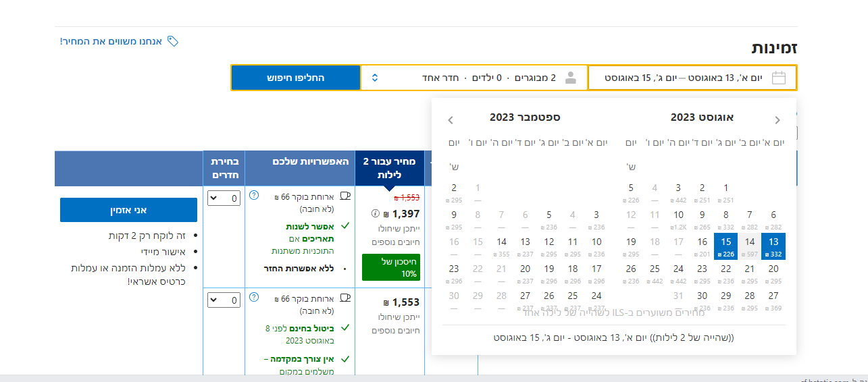Select September 3 in the calendar
Screen dimensions: 868x382
click(596, 219)
